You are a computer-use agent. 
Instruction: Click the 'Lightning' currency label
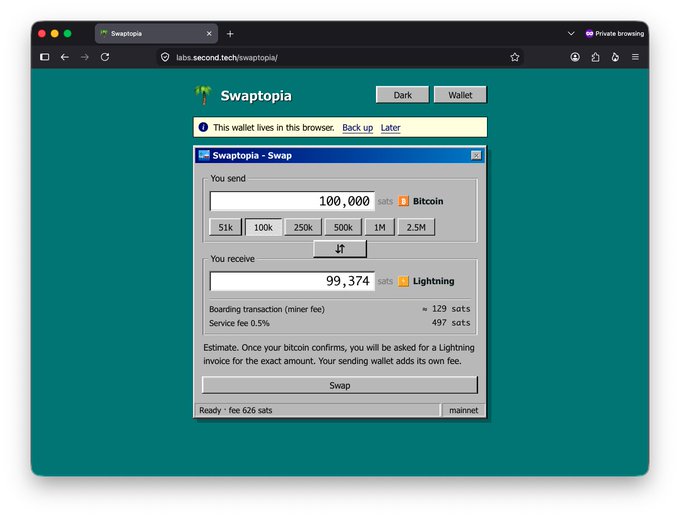click(434, 281)
